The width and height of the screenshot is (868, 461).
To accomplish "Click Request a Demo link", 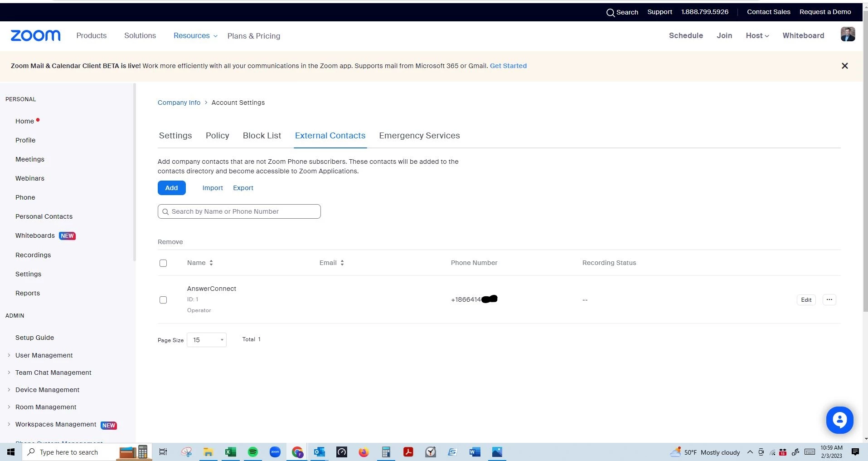I will pos(825,12).
